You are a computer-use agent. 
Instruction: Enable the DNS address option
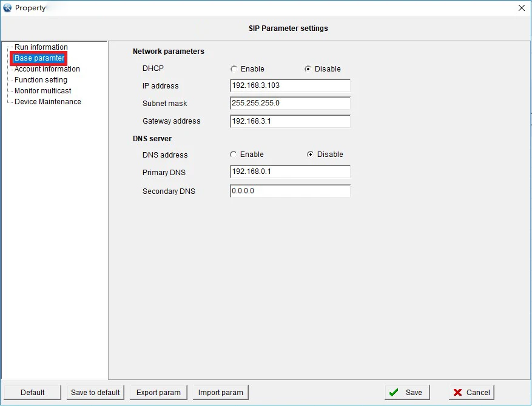234,154
